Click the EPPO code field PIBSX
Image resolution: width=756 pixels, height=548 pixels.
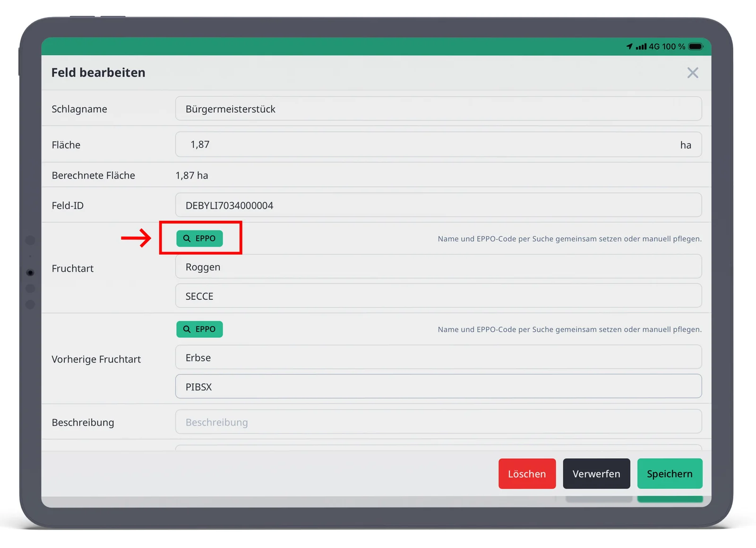[x=438, y=386]
